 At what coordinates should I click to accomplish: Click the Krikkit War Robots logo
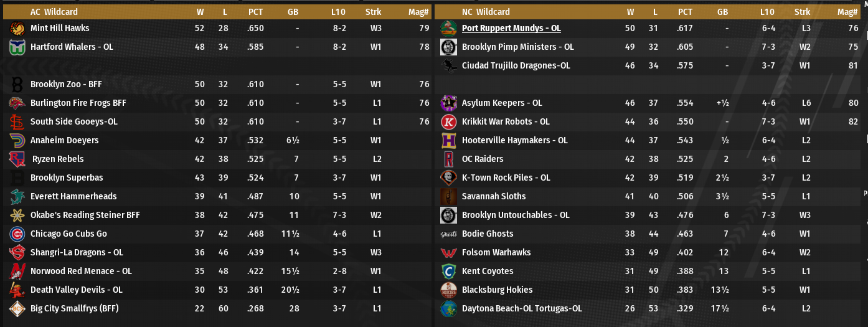tap(448, 121)
